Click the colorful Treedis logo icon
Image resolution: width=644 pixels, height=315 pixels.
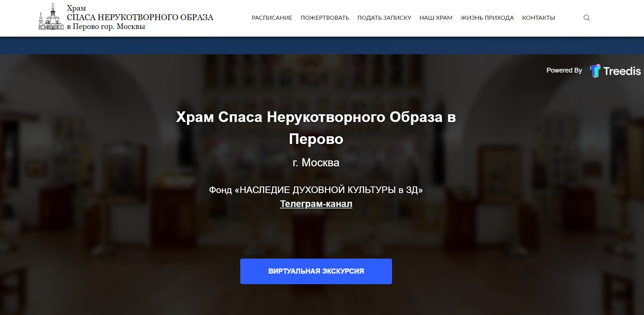[x=595, y=71]
